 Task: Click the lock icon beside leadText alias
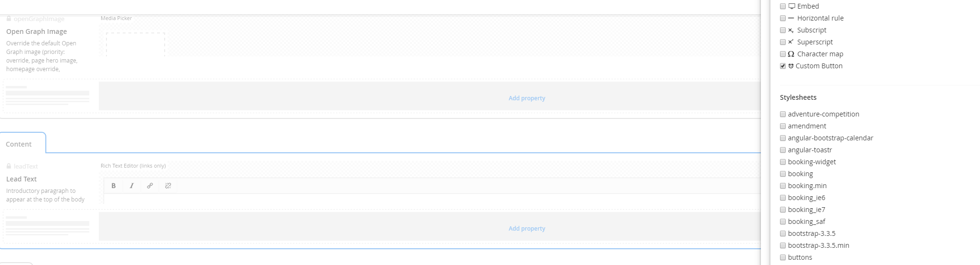point(9,166)
